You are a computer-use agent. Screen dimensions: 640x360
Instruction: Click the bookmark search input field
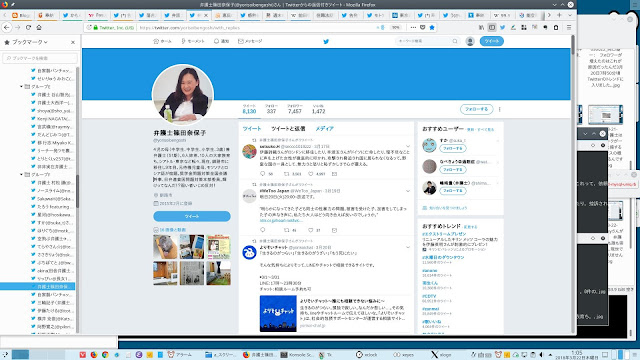40,58
